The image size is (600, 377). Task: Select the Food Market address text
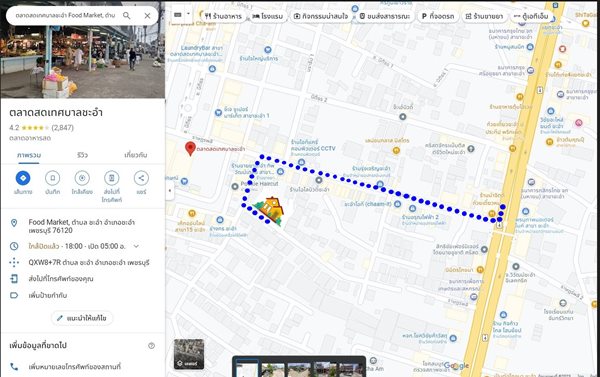[82, 226]
